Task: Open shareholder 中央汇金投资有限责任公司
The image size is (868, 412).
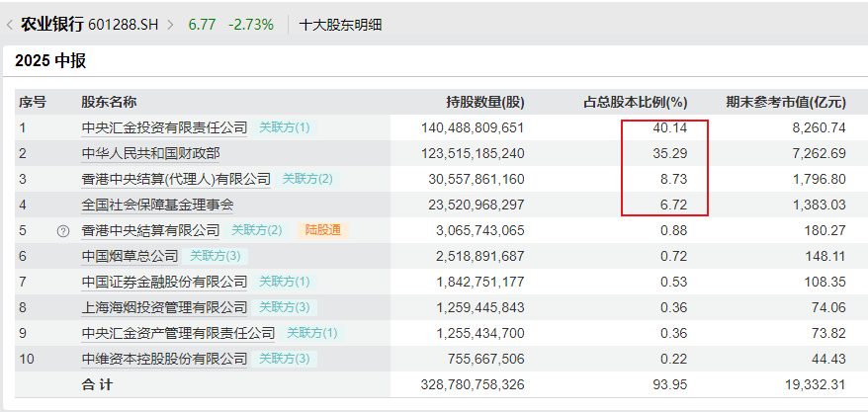Action: pyautogui.click(x=164, y=128)
